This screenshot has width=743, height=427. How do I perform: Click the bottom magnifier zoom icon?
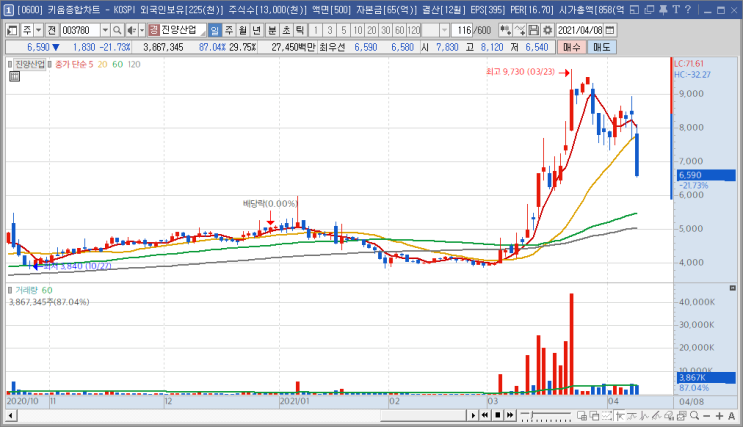(694, 416)
